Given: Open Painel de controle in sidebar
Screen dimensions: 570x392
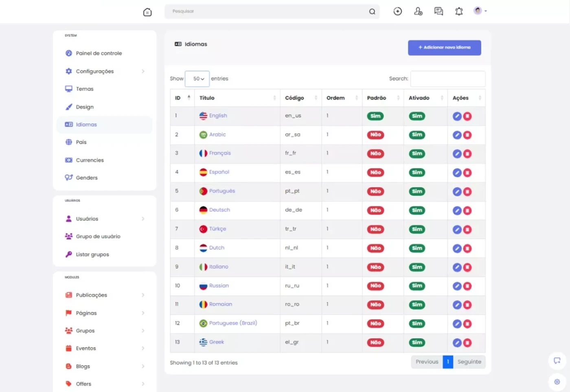Looking at the screenshot, I should (x=99, y=53).
